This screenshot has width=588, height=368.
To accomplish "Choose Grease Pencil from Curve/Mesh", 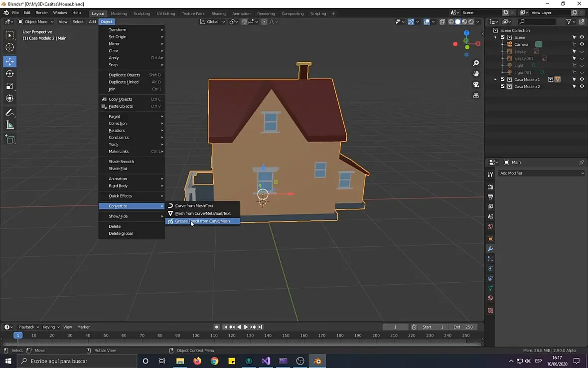I will click(202, 221).
